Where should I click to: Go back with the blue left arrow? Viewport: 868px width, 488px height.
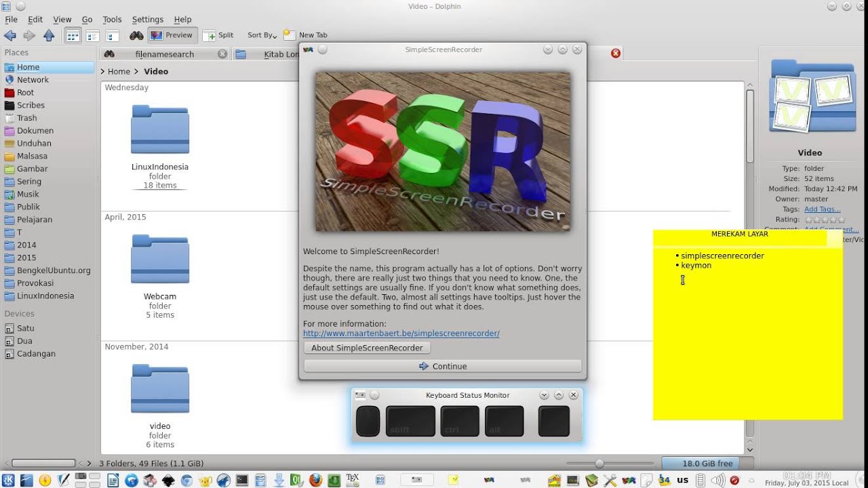[x=10, y=35]
